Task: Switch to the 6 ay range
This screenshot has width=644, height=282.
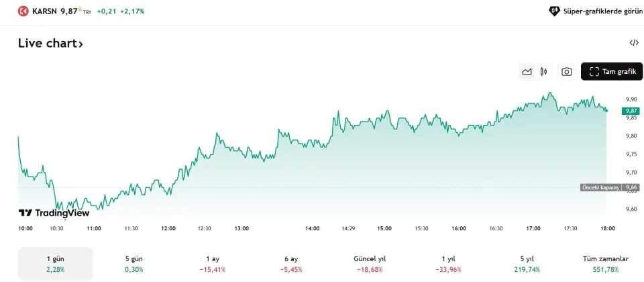Action: coord(291,264)
